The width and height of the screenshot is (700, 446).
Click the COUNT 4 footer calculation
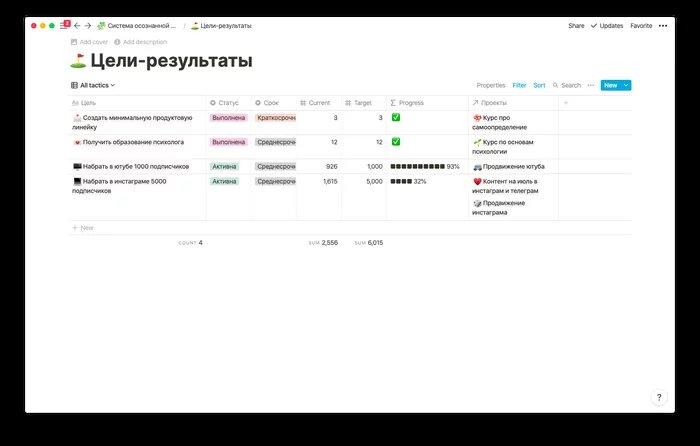pos(191,243)
